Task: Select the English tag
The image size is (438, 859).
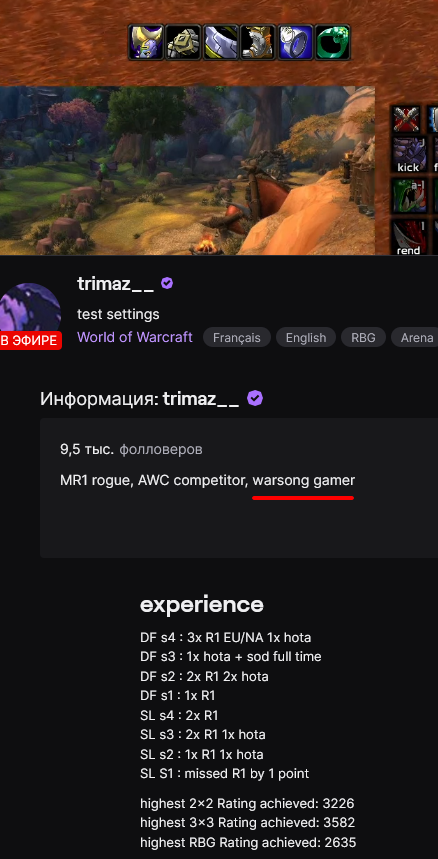Action: click(306, 337)
